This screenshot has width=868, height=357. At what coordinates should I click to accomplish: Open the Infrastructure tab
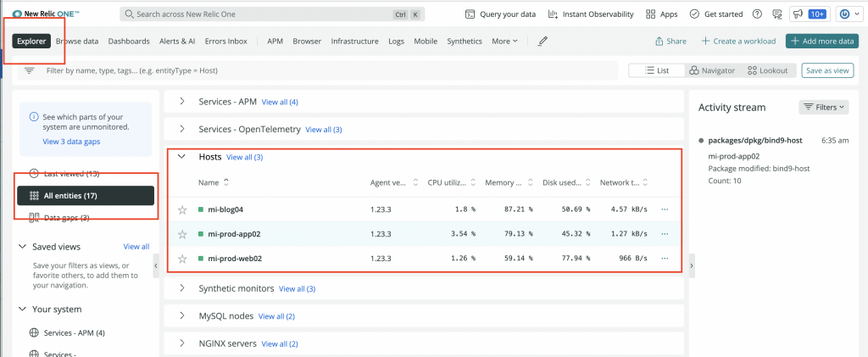pyautogui.click(x=355, y=41)
